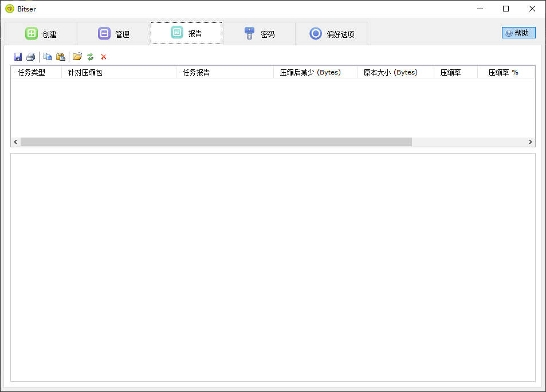Screen dimensions: 546x392
Task: Click the red X delete icon
Action: (x=104, y=57)
